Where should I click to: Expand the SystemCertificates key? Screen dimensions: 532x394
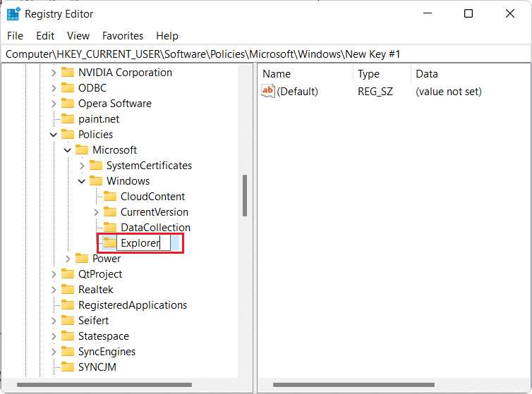click(x=82, y=166)
